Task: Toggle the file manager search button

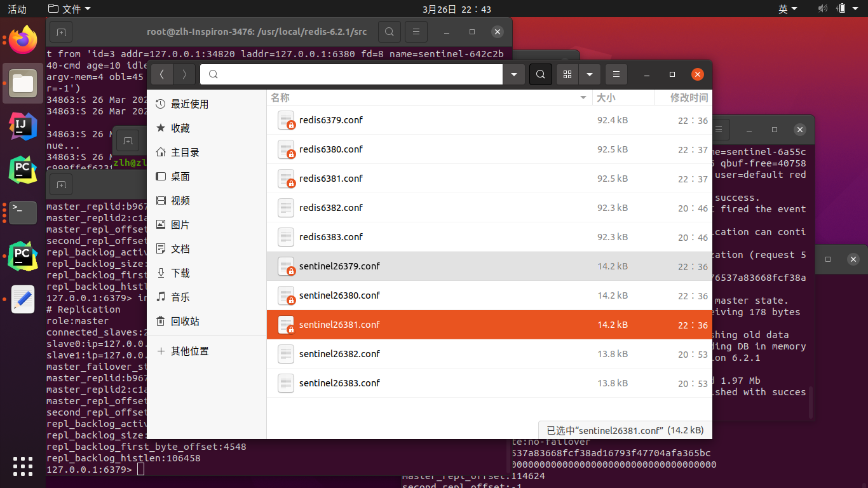Action: click(x=540, y=74)
